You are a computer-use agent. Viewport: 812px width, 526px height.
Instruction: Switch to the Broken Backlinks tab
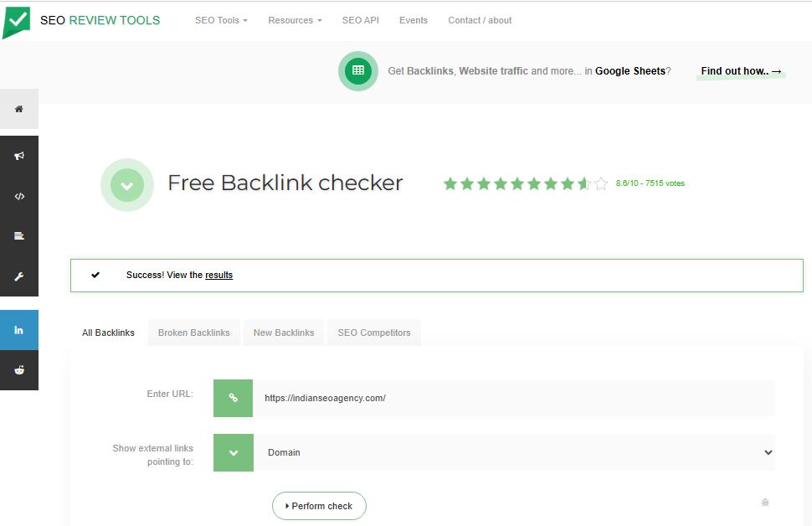(193, 332)
